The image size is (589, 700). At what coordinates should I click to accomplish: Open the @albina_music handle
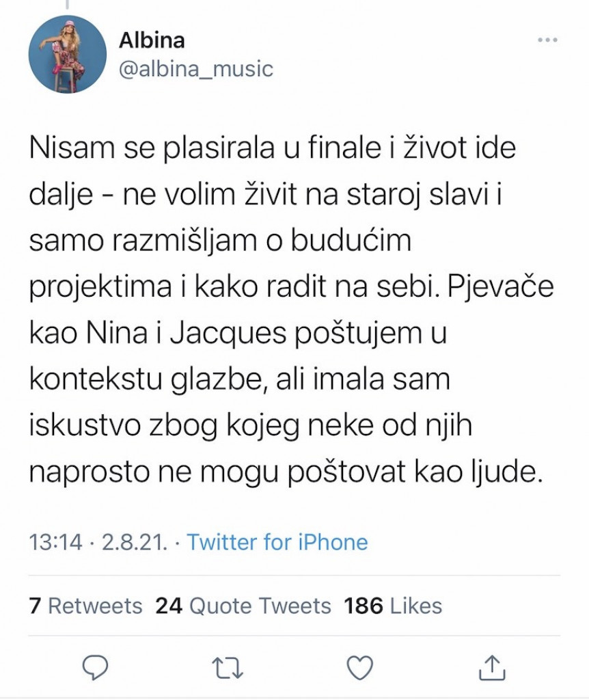[195, 69]
